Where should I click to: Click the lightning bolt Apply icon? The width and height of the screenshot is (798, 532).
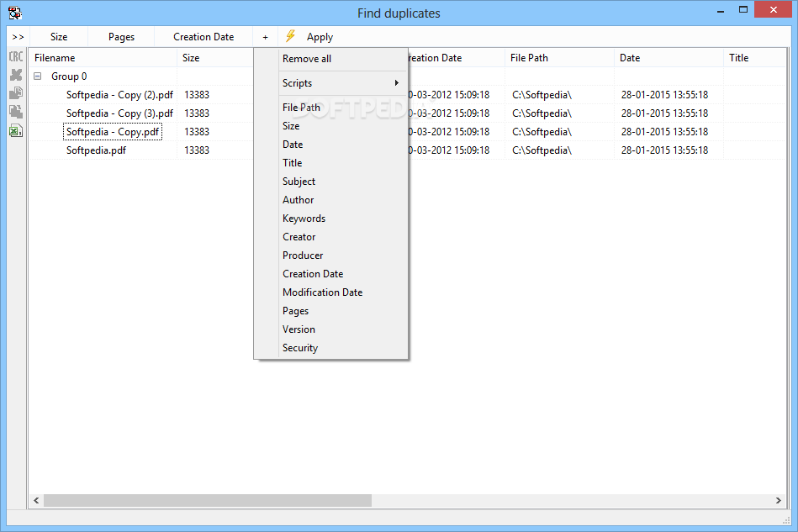pyautogui.click(x=290, y=36)
